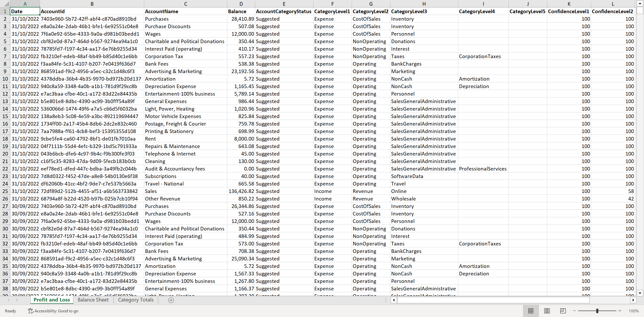Switch to Page Break Preview icon
The height and width of the screenshot is (317, 644).
[x=563, y=311]
